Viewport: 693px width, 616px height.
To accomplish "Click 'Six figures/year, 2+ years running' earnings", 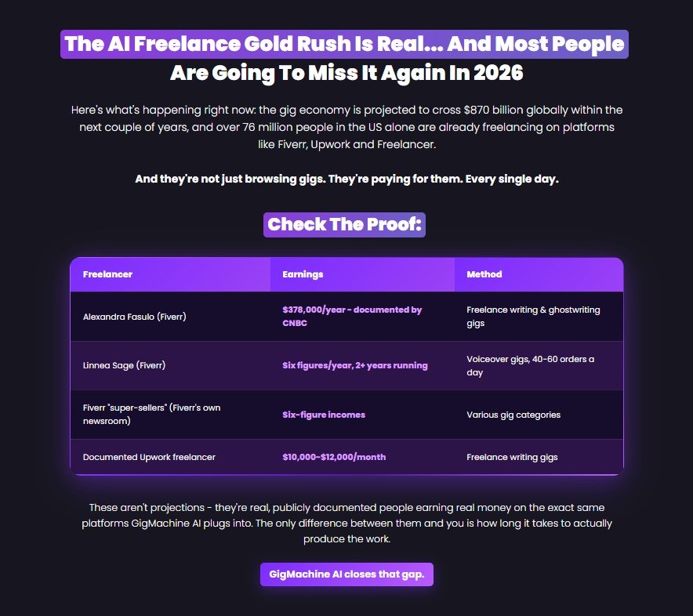I will [x=355, y=365].
